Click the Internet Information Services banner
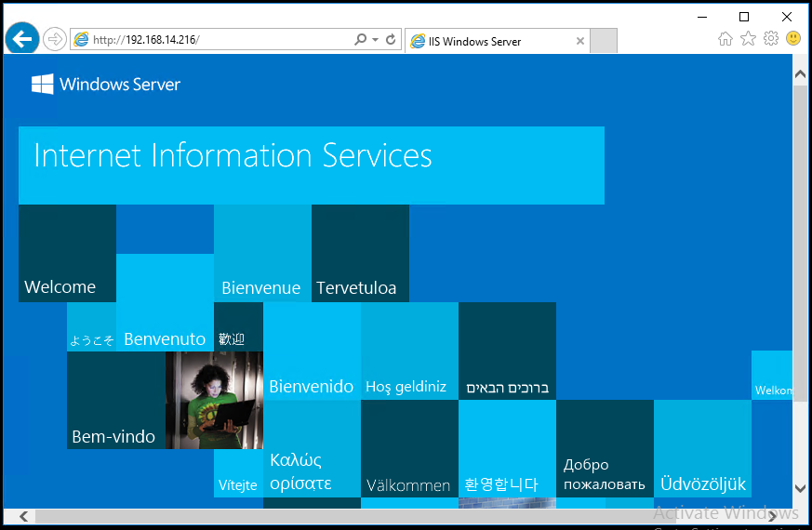The height and width of the screenshot is (530, 812). tap(312, 166)
